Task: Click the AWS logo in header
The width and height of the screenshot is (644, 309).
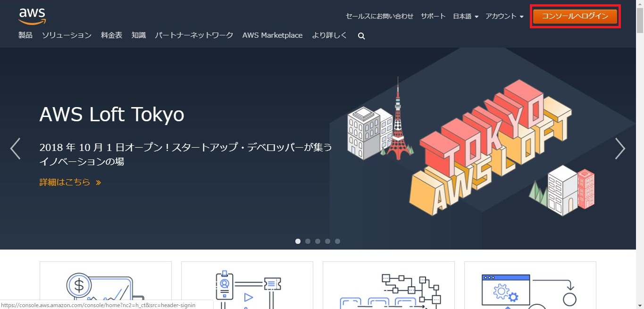Action: pyautogui.click(x=32, y=16)
